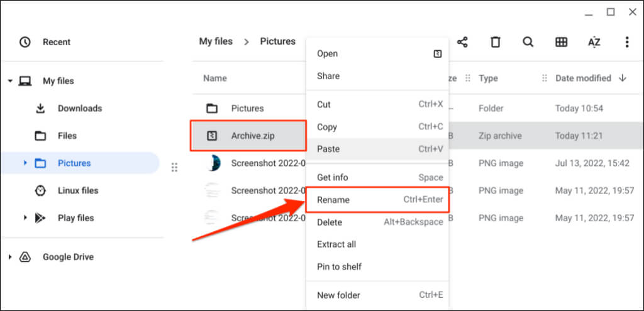
Task: Expand the Pictures folder in sidebar
Action: (25, 163)
